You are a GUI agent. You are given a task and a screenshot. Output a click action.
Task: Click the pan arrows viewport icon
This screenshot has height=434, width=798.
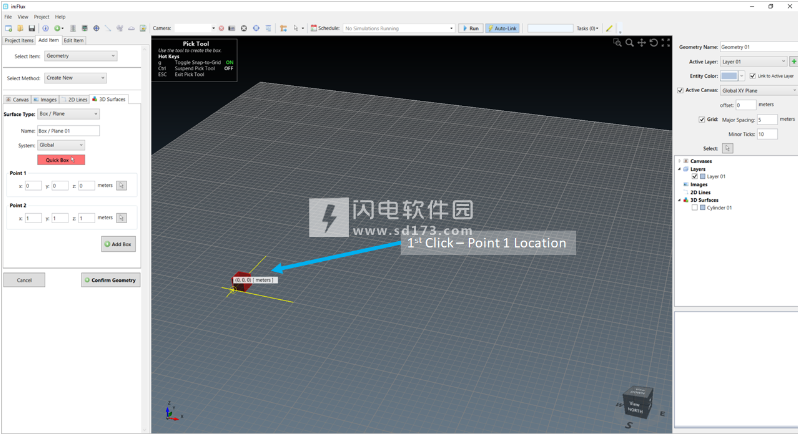point(642,43)
